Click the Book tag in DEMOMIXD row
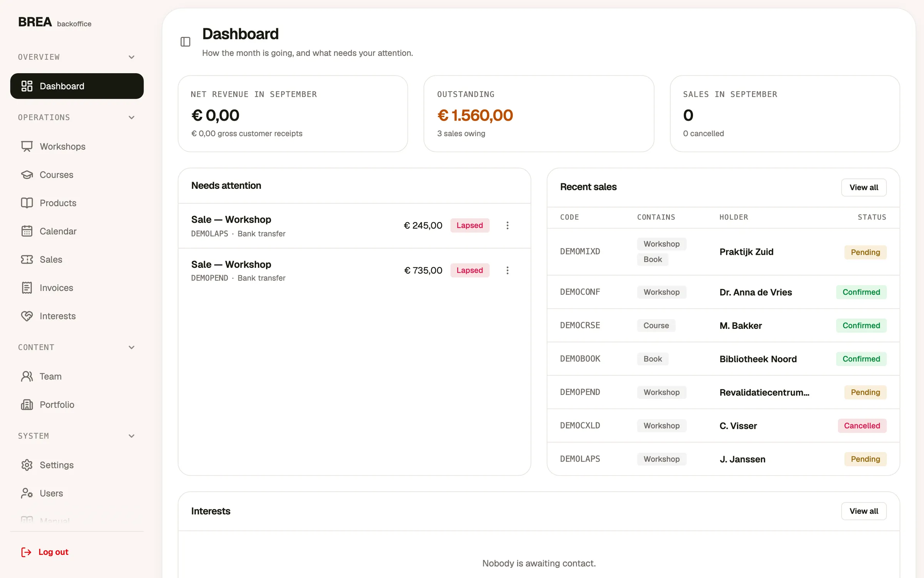The height and width of the screenshot is (578, 924). 653,259
